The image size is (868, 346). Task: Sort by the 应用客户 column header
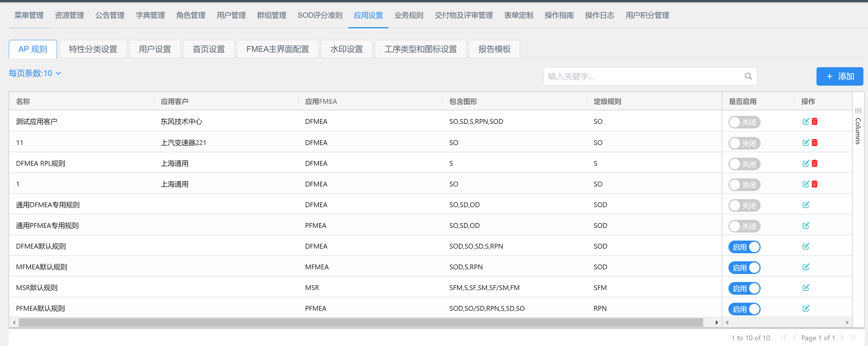(x=175, y=102)
